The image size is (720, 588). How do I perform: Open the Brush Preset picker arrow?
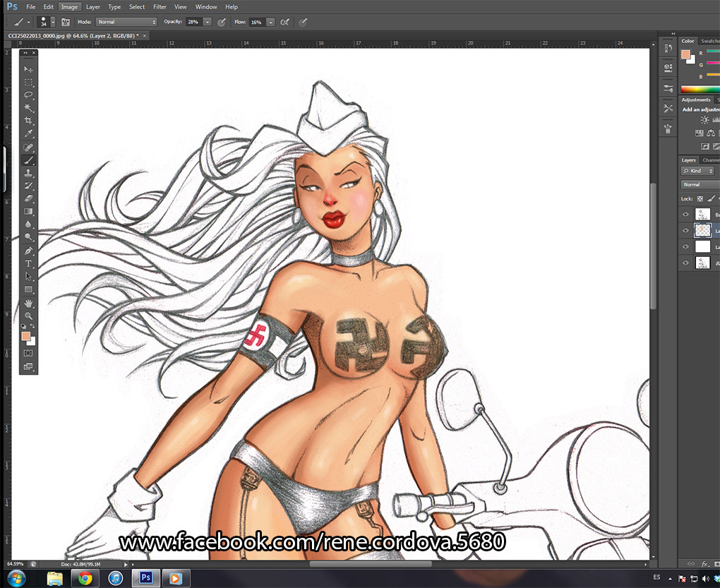point(53,22)
